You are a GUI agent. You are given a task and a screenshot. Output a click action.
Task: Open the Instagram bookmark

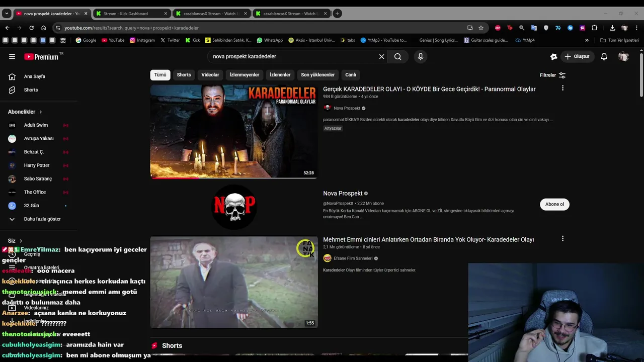click(x=142, y=40)
